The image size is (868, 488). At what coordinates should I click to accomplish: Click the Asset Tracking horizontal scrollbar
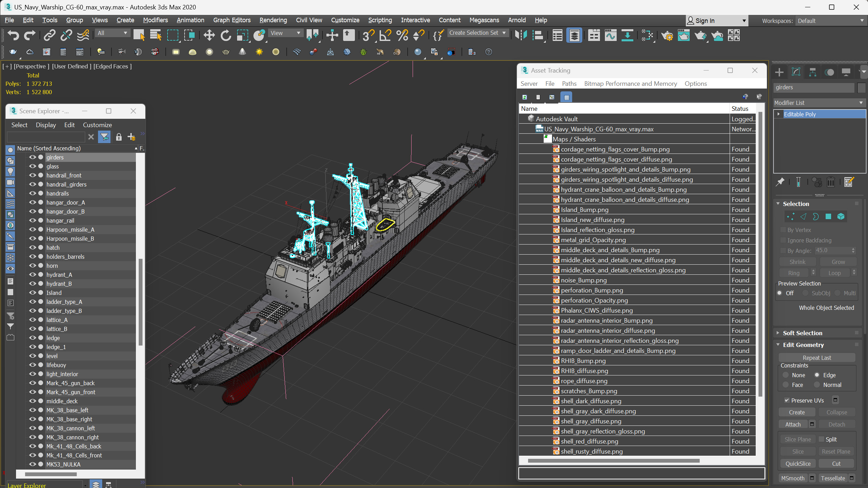613,461
